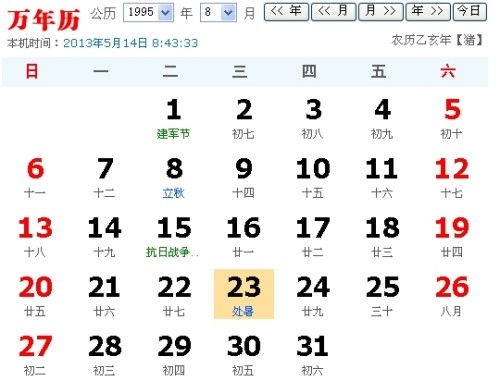Viewport: 500px width, 381px height.
Task: Select August 9 十四
Action: (244, 178)
